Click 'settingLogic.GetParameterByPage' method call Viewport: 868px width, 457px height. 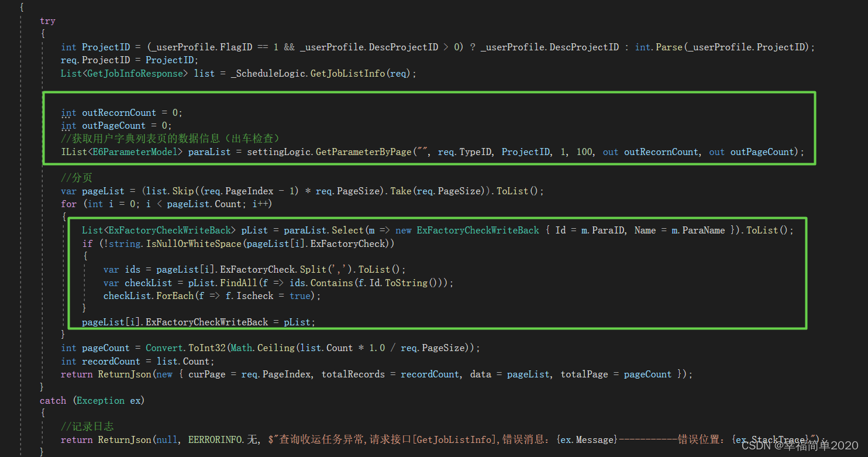click(329, 152)
